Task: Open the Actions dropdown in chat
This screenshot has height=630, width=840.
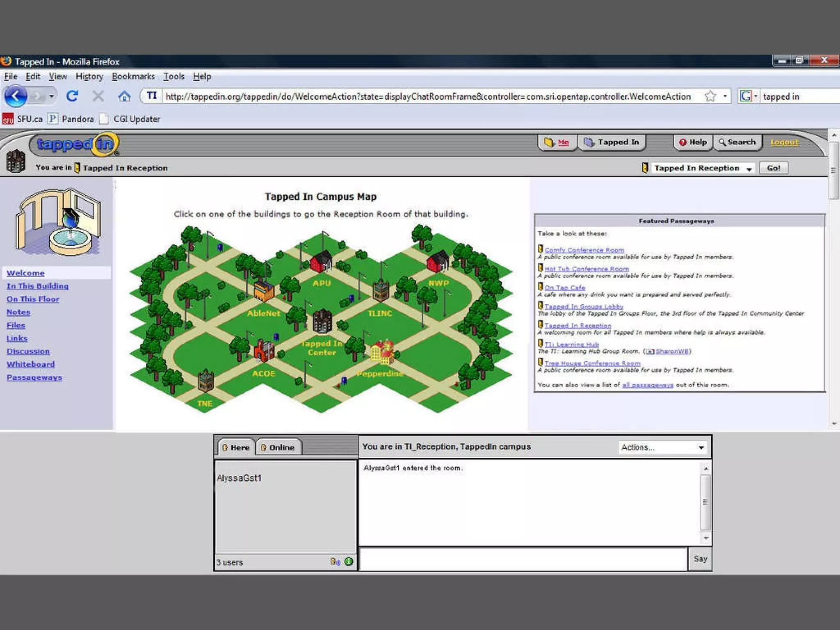Action: click(662, 447)
